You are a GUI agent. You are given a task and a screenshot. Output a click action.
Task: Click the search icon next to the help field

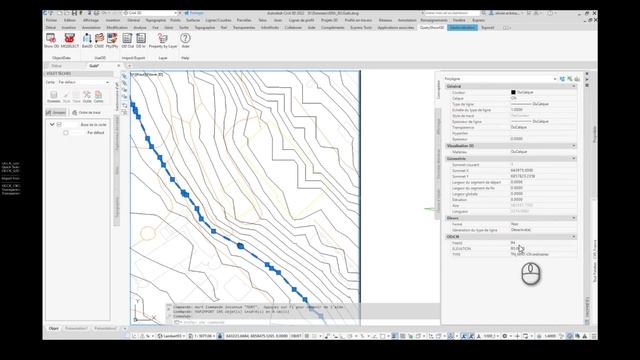(x=484, y=13)
